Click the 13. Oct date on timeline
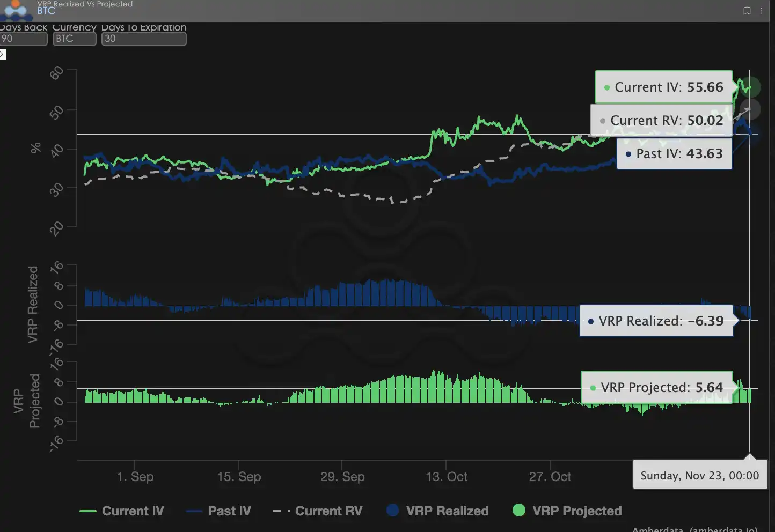This screenshot has width=775, height=532. pos(446,476)
